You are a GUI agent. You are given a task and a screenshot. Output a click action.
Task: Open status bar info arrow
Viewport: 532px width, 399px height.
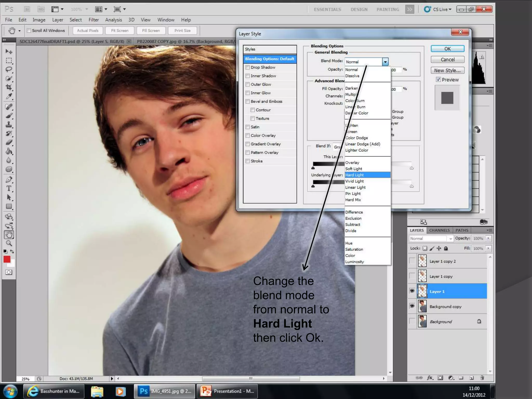tap(112, 378)
